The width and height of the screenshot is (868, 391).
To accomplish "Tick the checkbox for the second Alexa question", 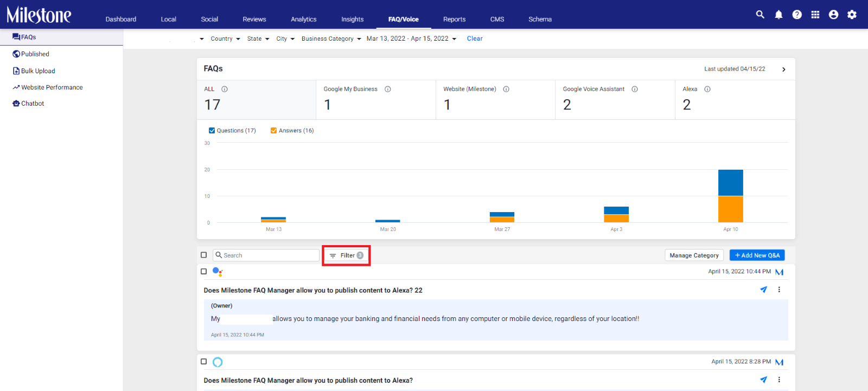I will coord(204,361).
